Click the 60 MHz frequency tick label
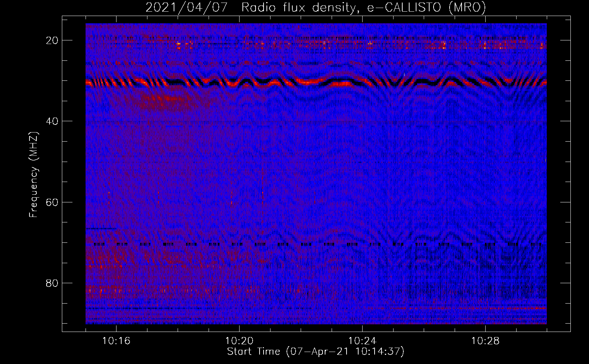This screenshot has height=364, width=589. coord(52,202)
